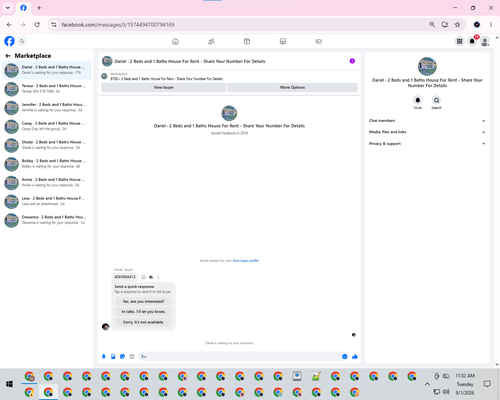The width and height of the screenshot is (500, 400).
Task: Open the notifications bell icon
Action: [472, 41]
